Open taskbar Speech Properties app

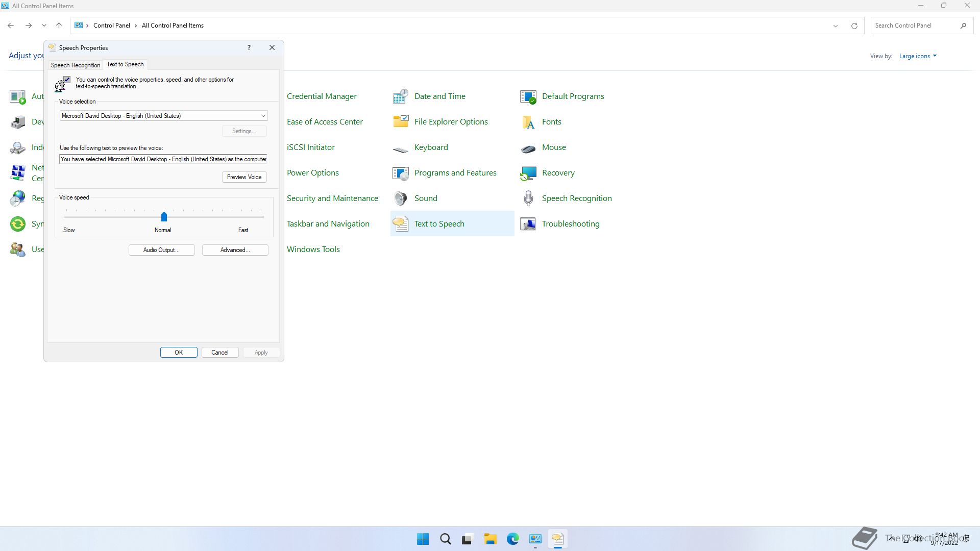pyautogui.click(x=557, y=539)
